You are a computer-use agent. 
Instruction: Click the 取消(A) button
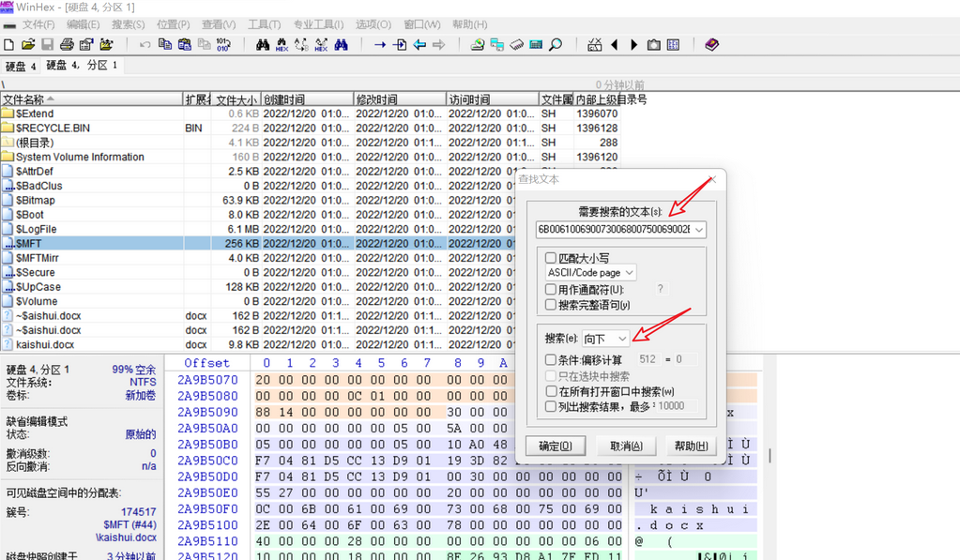(x=626, y=446)
